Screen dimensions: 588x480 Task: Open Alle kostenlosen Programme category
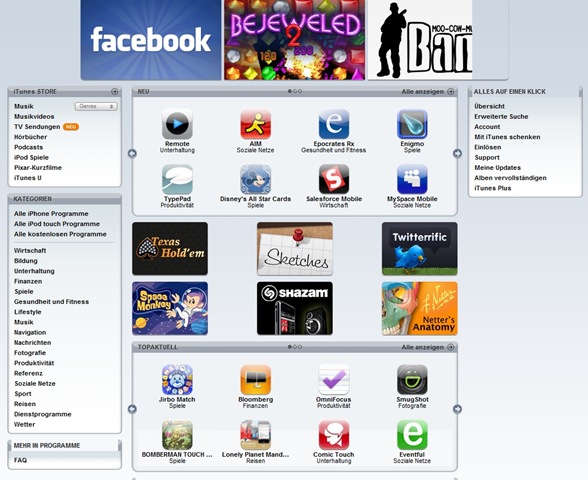click(60, 234)
